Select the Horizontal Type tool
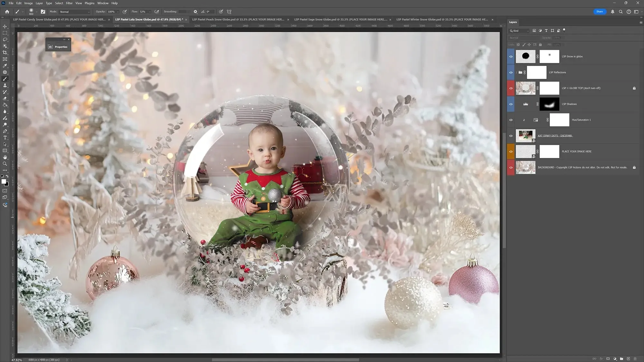Image resolution: width=644 pixels, height=362 pixels. pos(5,137)
